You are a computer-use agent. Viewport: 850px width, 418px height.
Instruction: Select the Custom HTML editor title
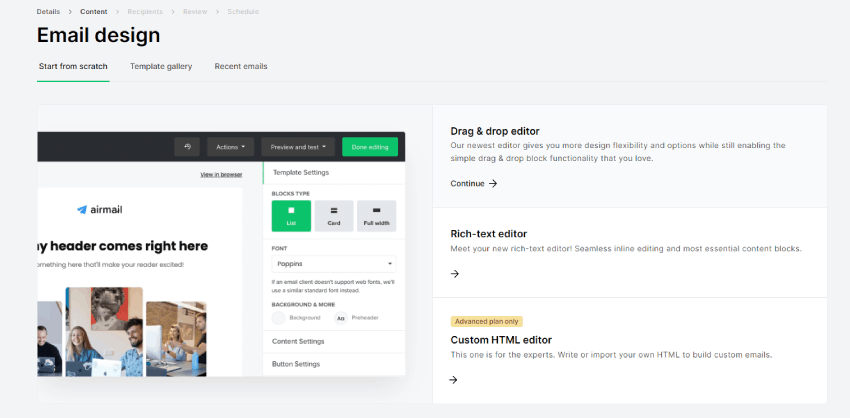[501, 340]
